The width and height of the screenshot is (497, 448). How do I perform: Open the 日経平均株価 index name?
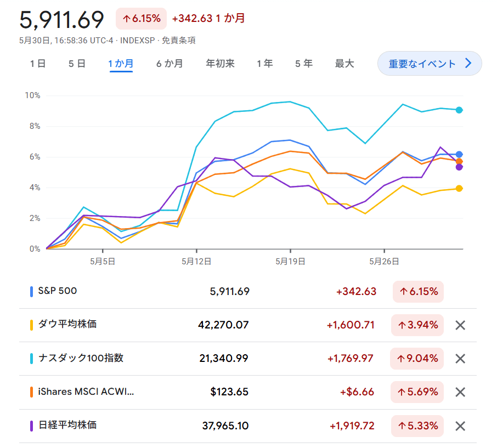[67, 425]
